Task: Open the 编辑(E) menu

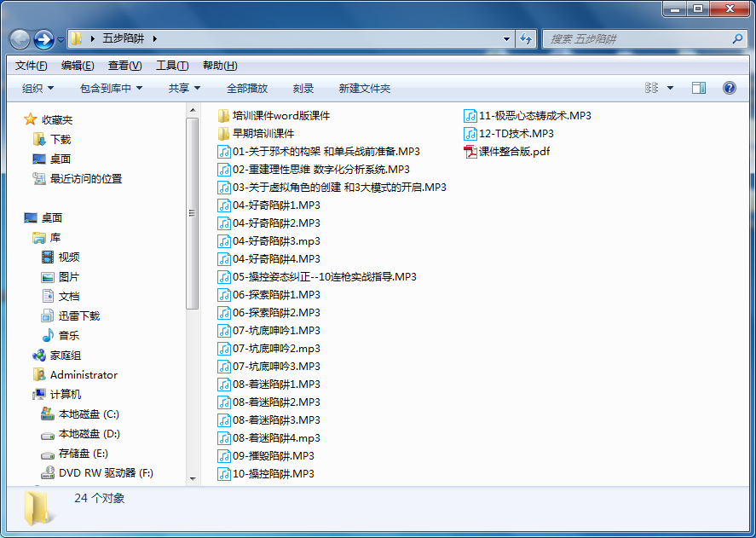Action: (78, 65)
